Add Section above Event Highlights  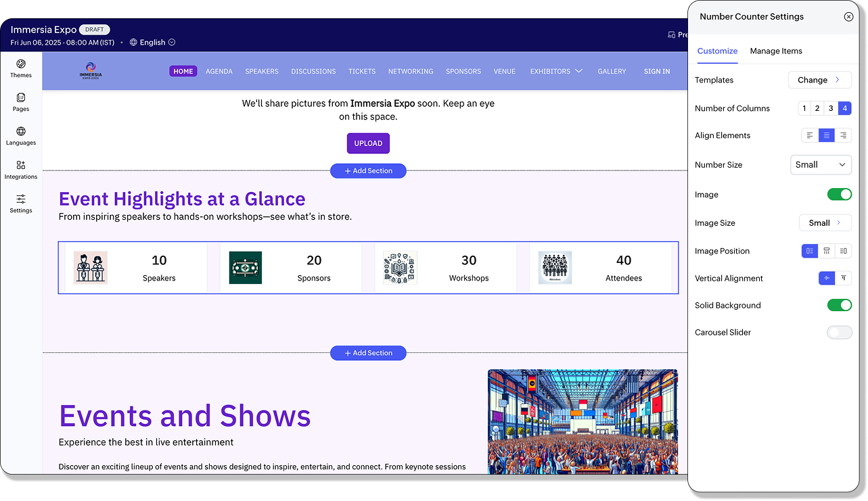click(x=368, y=171)
